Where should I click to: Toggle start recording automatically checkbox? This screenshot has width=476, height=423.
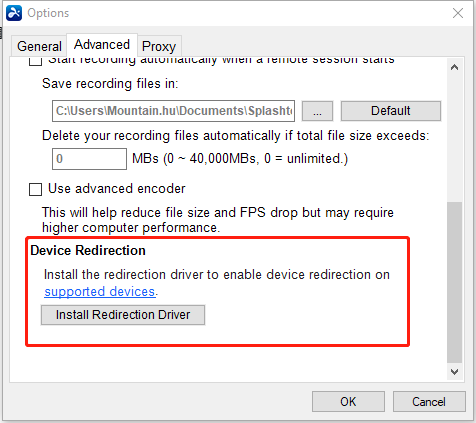[x=35, y=61]
